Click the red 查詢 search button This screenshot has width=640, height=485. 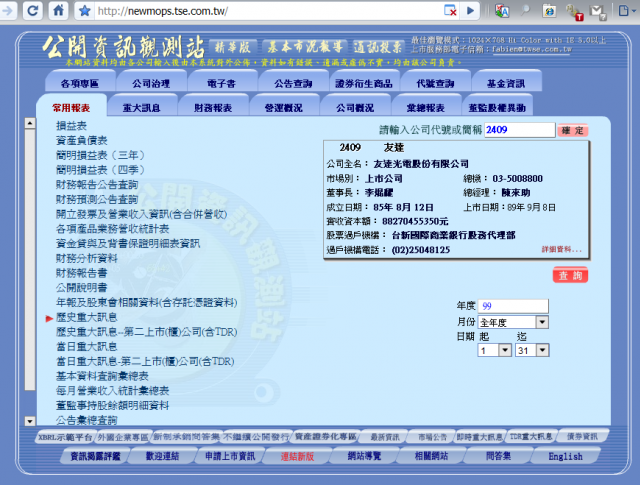tap(571, 275)
